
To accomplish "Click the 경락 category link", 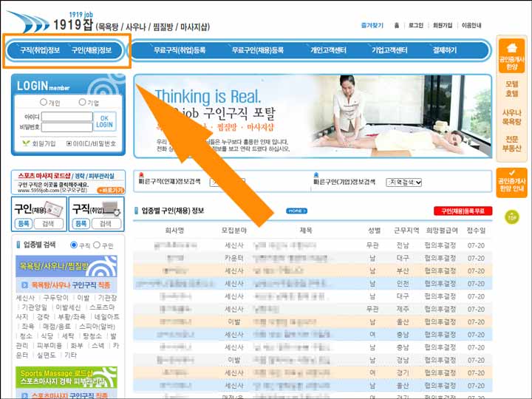I will tap(43, 316).
